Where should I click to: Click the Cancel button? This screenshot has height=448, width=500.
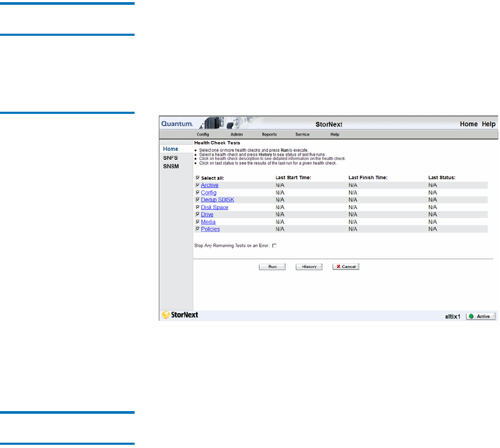[x=346, y=267]
